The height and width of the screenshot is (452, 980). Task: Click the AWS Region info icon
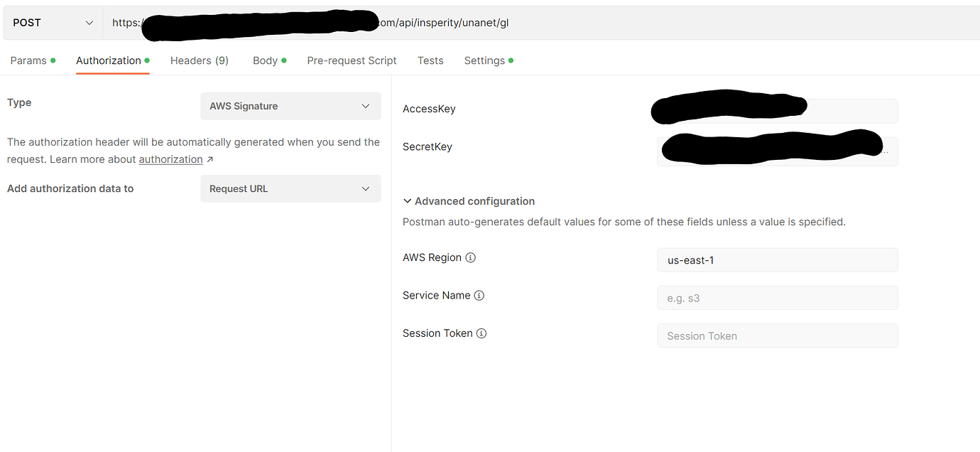tap(470, 258)
